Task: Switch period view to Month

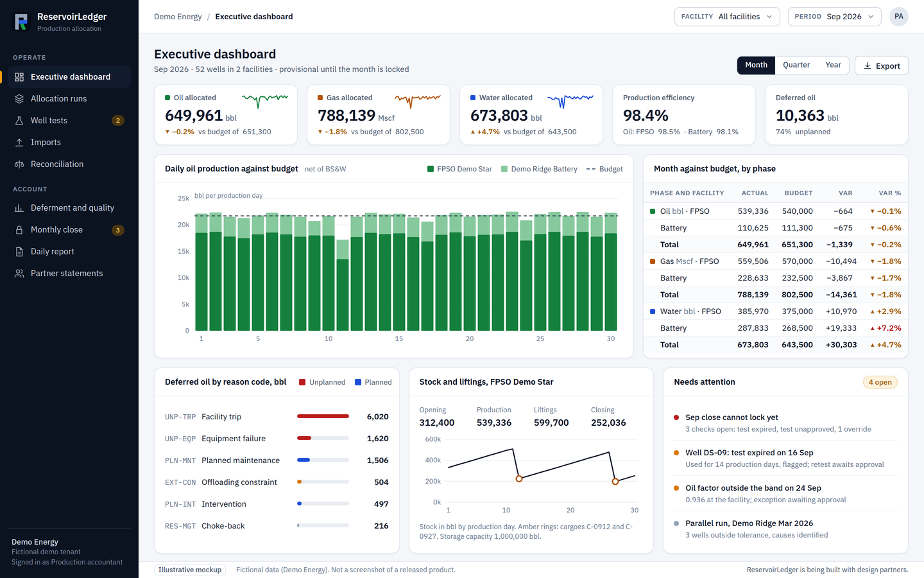Action: [756, 65]
